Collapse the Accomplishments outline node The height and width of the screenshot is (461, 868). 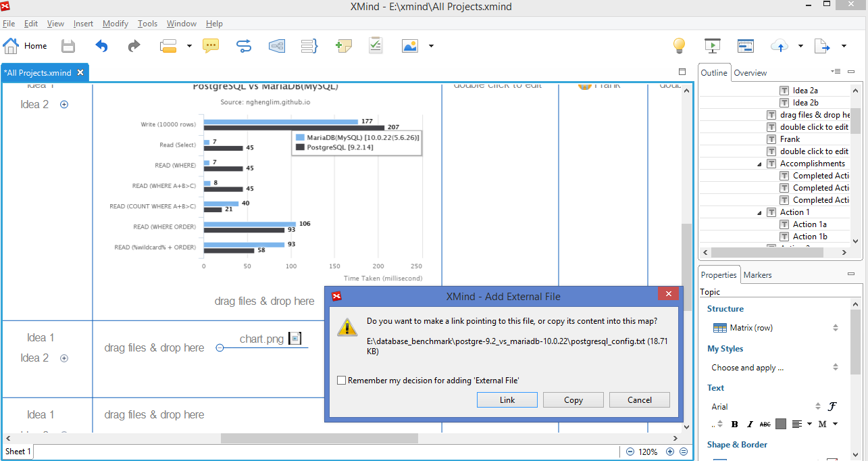click(759, 164)
